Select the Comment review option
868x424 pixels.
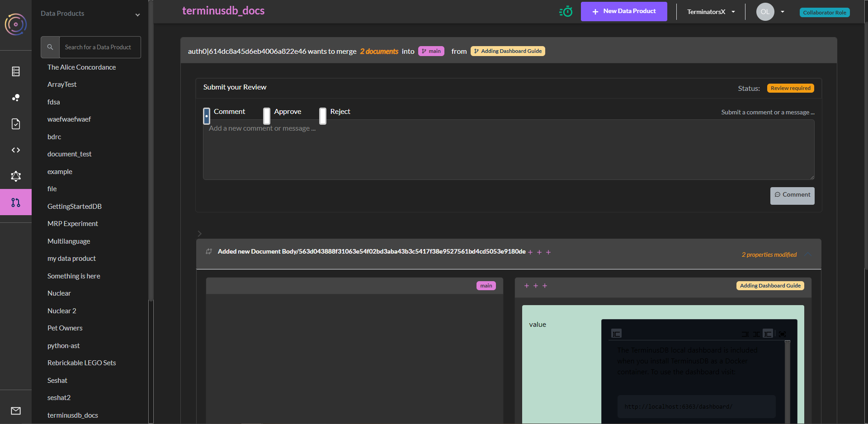click(x=207, y=116)
